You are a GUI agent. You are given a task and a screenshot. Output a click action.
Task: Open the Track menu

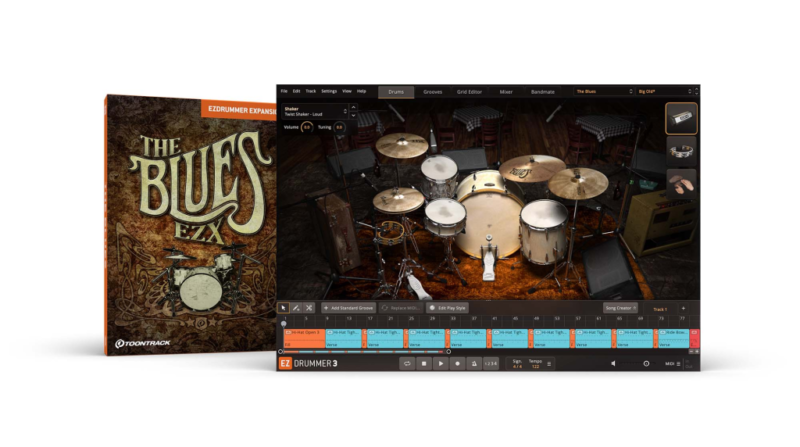[x=311, y=91]
